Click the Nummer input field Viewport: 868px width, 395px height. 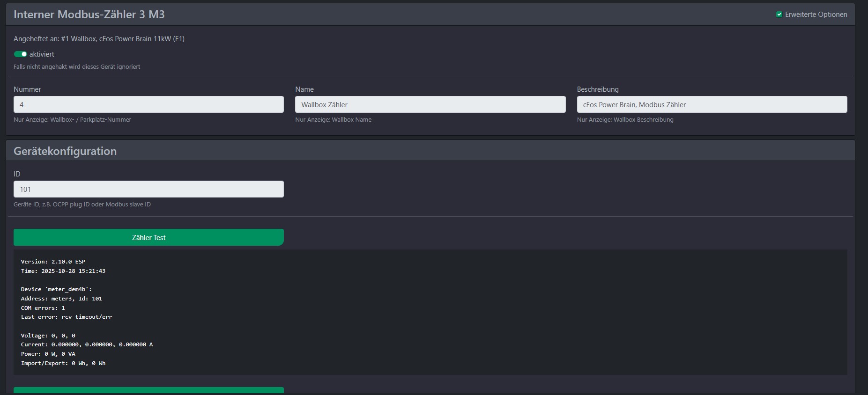[148, 104]
